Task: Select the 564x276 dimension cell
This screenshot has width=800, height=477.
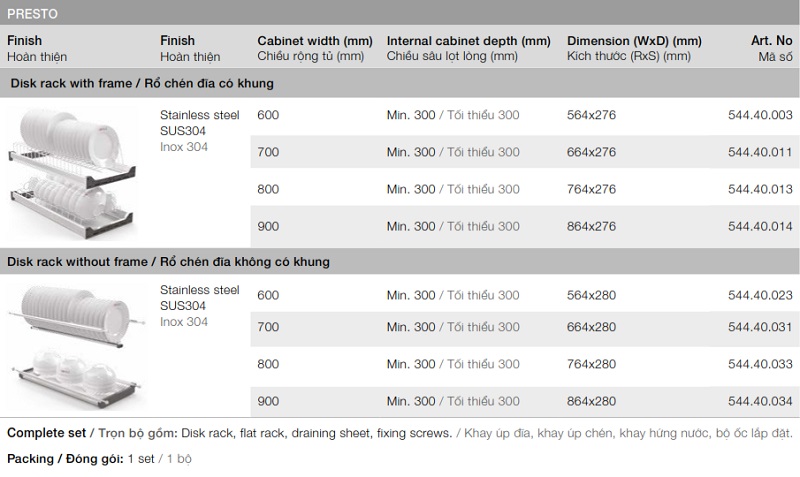Action: click(591, 115)
